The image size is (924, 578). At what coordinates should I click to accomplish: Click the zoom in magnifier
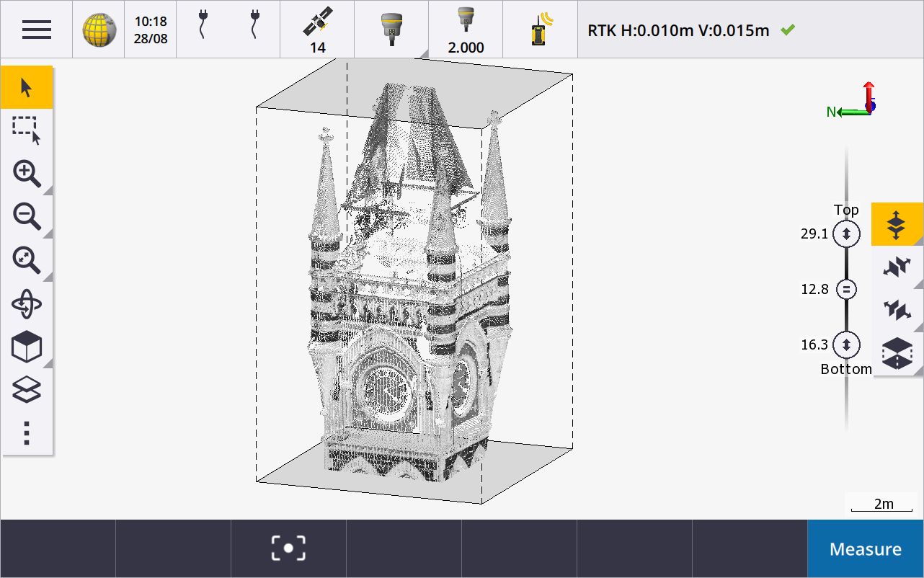pos(27,174)
